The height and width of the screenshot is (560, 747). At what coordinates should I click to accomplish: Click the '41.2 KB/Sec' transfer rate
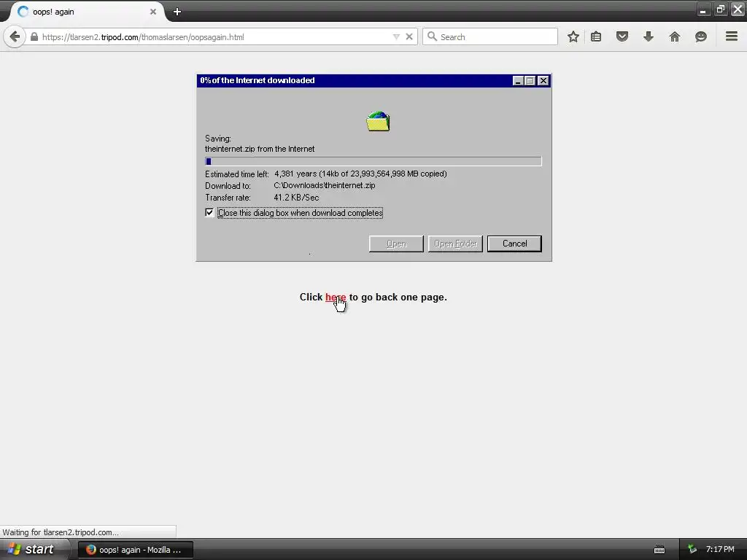[x=296, y=197]
